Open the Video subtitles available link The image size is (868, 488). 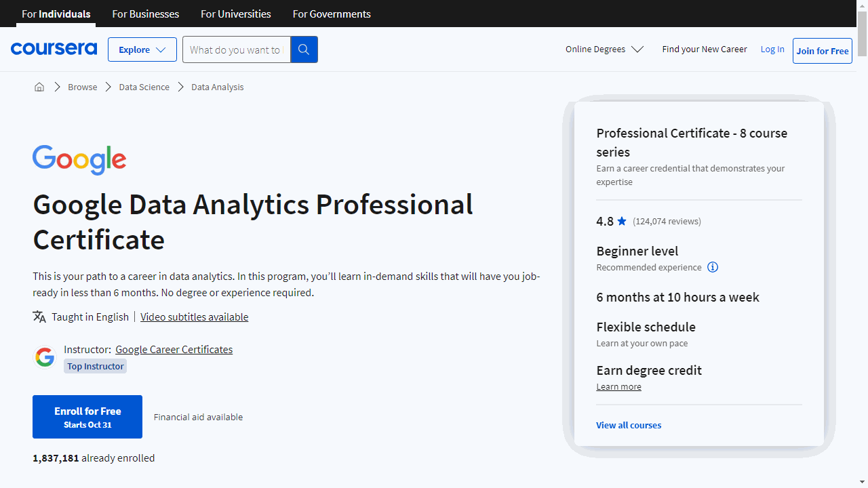click(x=194, y=317)
